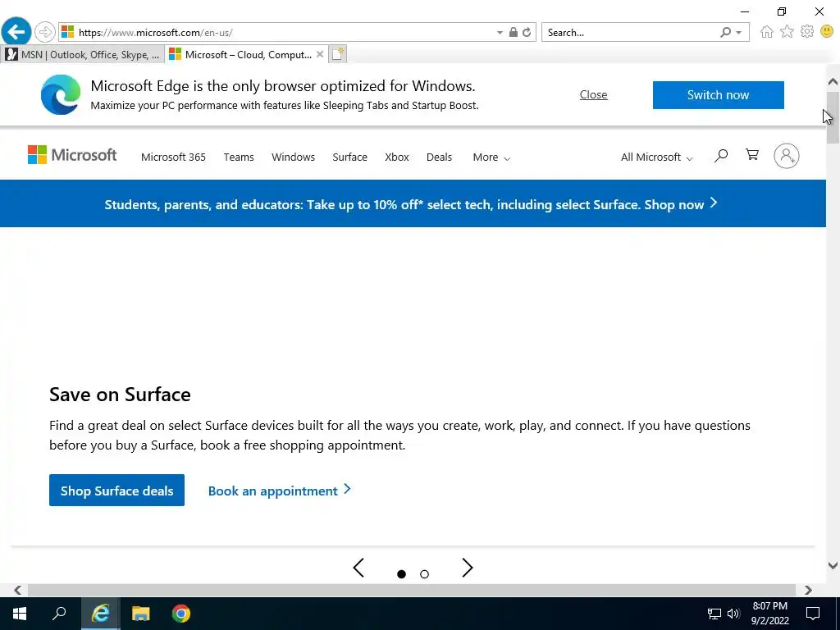Click Book an appointment link
The width and height of the screenshot is (840, 630).
click(x=279, y=491)
